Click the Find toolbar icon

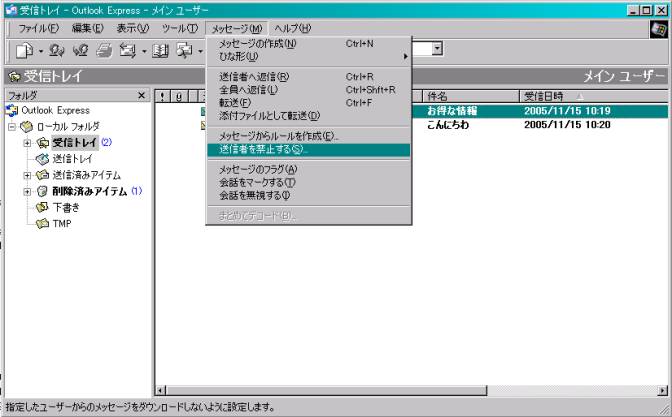(x=184, y=51)
